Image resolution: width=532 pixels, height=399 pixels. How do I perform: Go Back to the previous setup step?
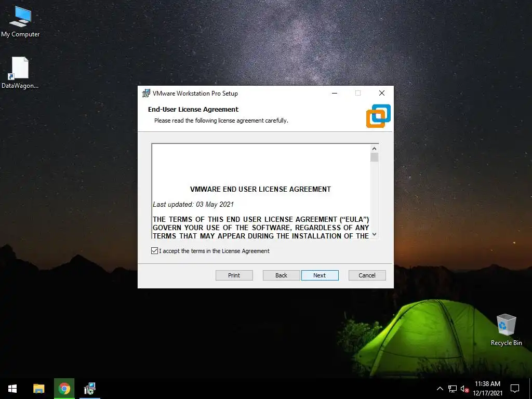pos(281,275)
